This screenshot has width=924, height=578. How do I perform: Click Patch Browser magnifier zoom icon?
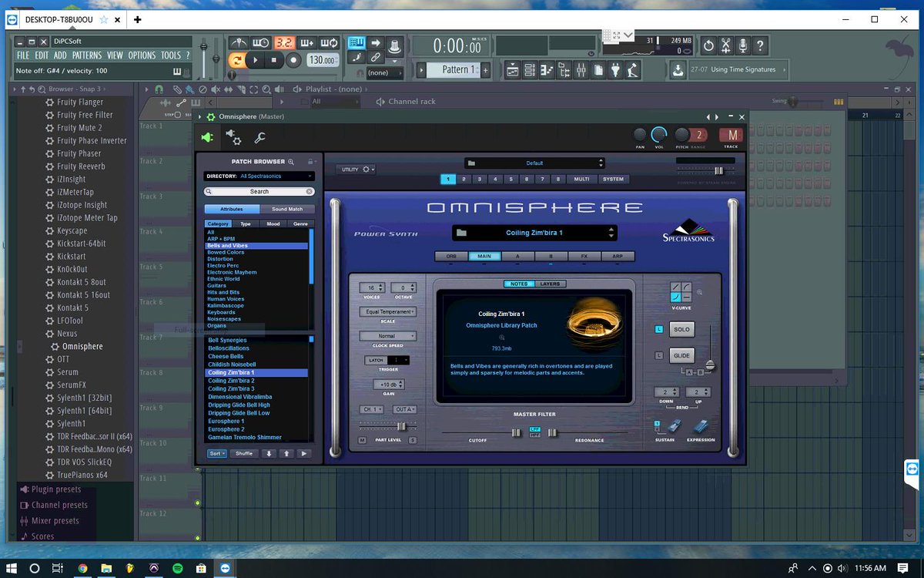[291, 162]
